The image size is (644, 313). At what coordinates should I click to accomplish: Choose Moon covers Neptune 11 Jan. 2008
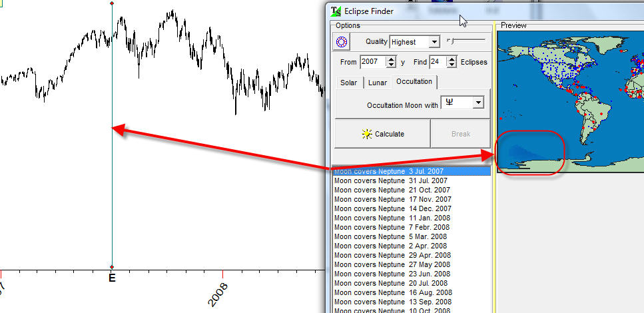point(392,218)
